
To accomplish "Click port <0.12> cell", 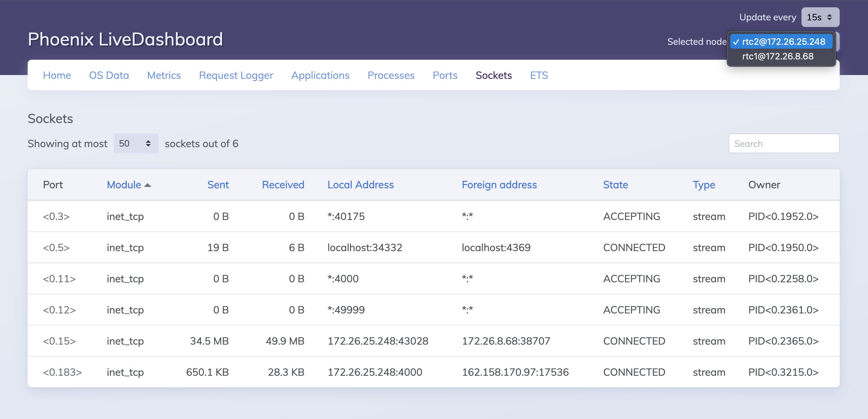I will click(x=59, y=310).
